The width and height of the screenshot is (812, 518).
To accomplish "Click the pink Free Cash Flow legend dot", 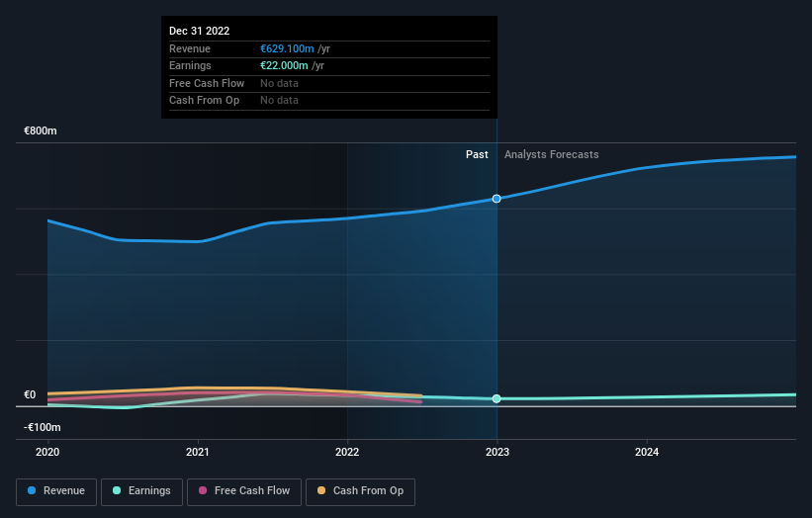I will [203, 490].
